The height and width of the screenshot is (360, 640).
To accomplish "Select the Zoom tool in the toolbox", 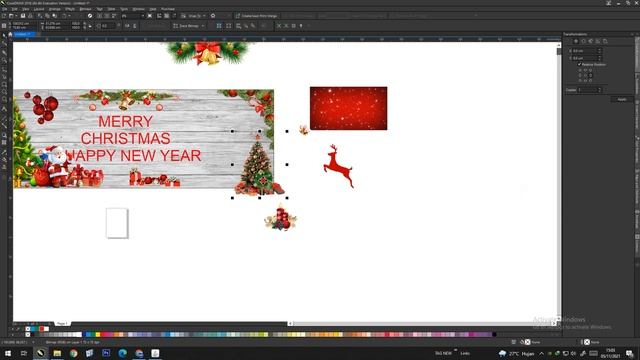I will [x=4, y=60].
